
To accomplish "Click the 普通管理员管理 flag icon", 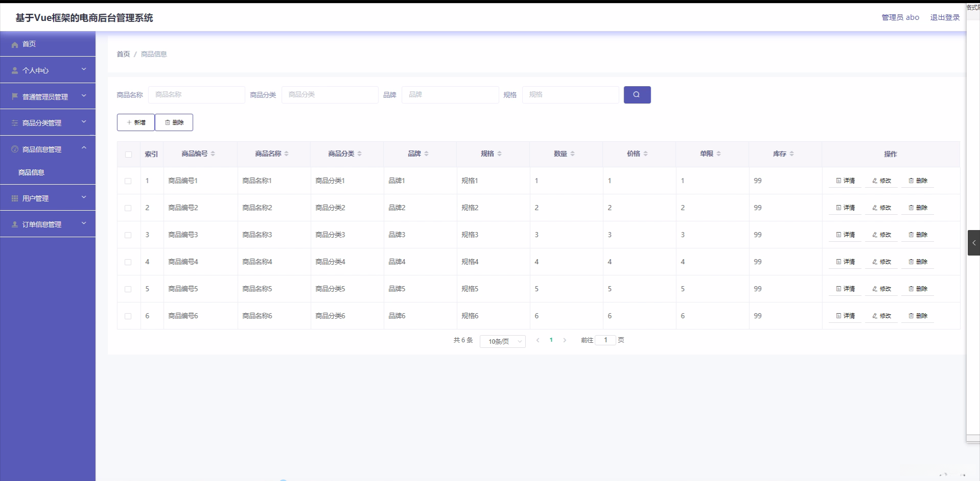I will [15, 96].
